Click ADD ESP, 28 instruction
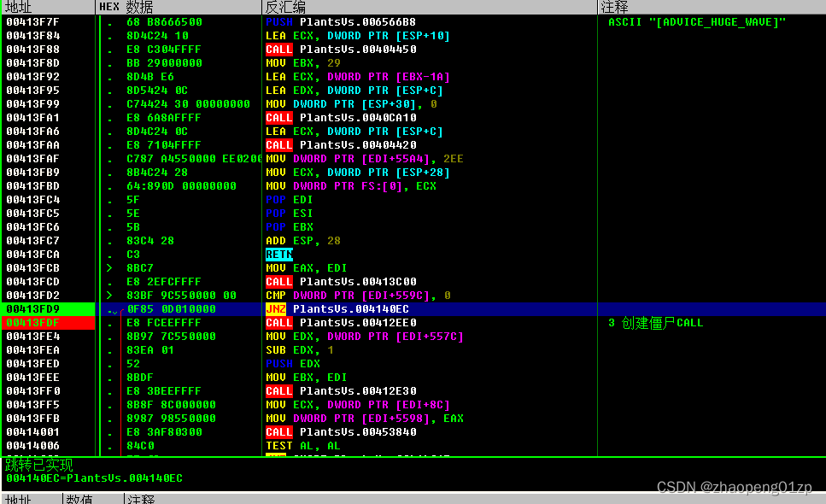The image size is (826, 504). click(303, 241)
